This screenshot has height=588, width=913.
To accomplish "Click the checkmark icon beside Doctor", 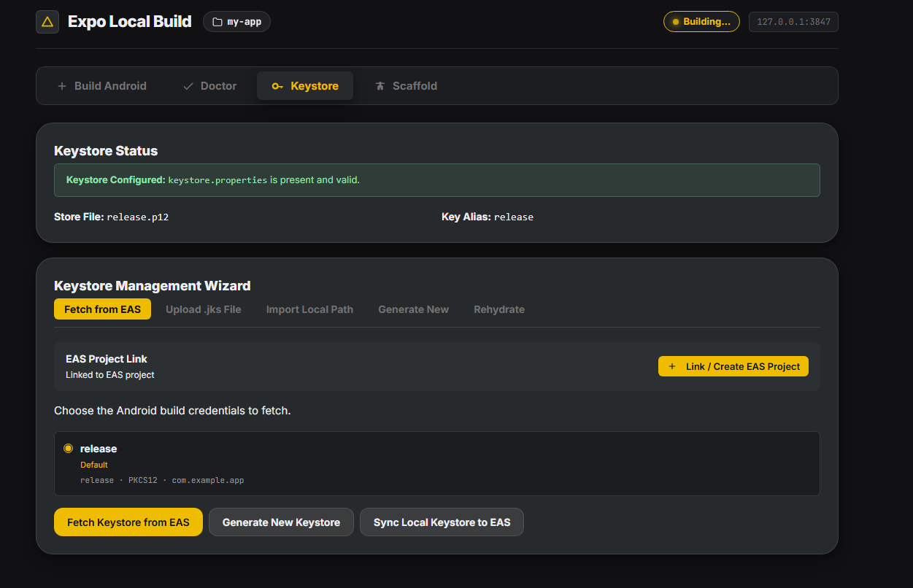I will click(x=188, y=86).
